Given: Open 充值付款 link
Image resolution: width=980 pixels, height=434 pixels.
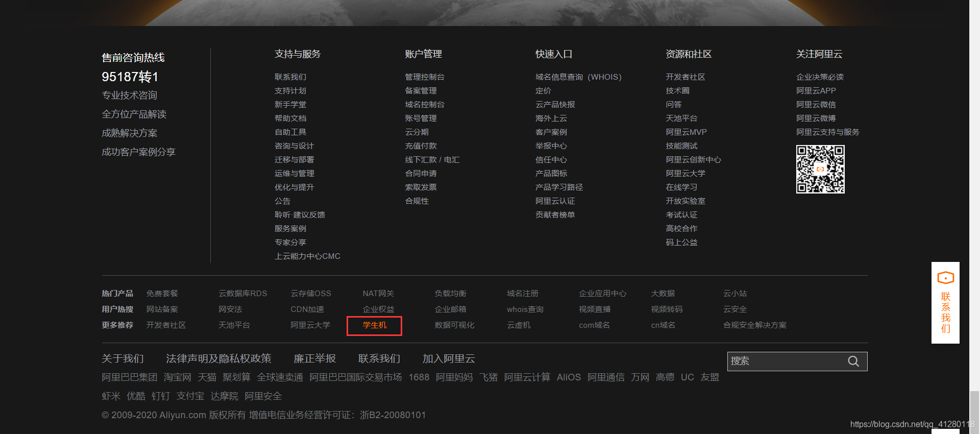Looking at the screenshot, I should click(x=421, y=146).
